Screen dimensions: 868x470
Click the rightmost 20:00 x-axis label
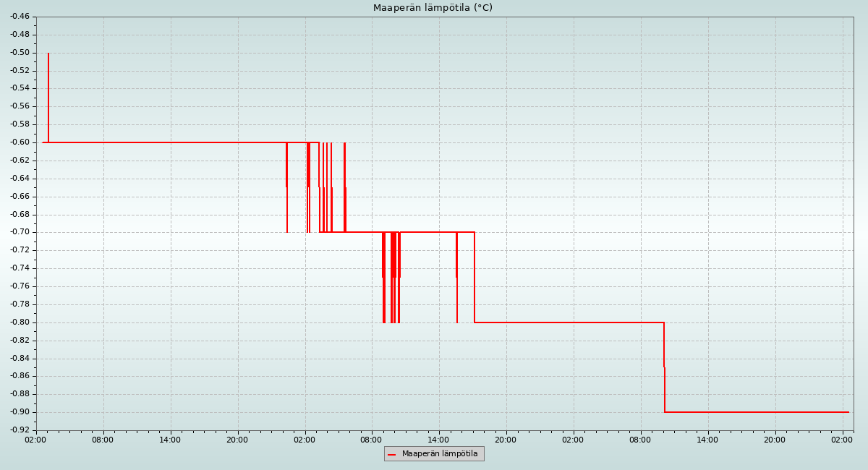775,440
